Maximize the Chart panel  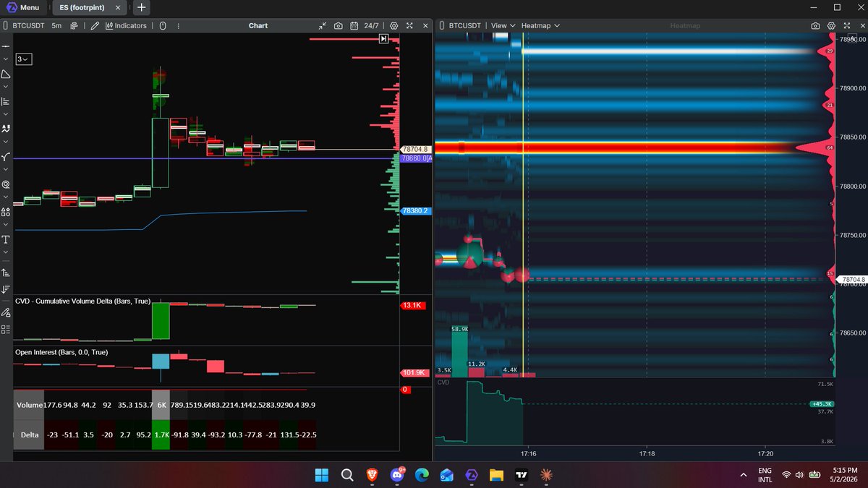(409, 25)
